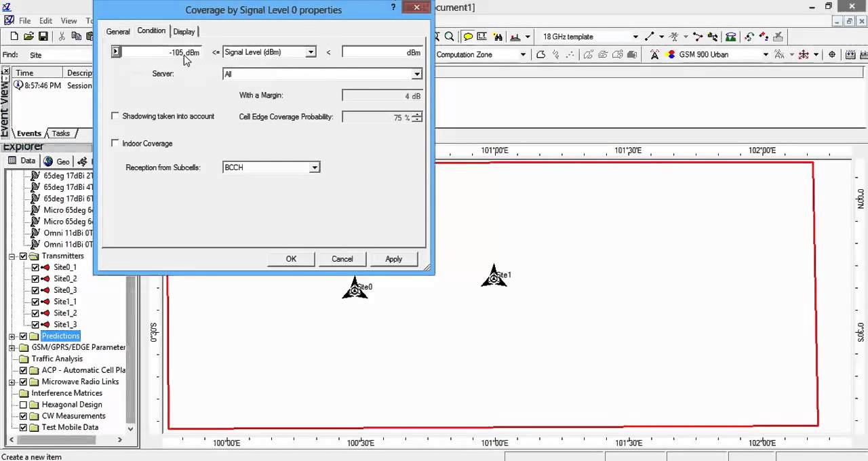Open the Edit menu
The image size is (868, 461).
45,21
